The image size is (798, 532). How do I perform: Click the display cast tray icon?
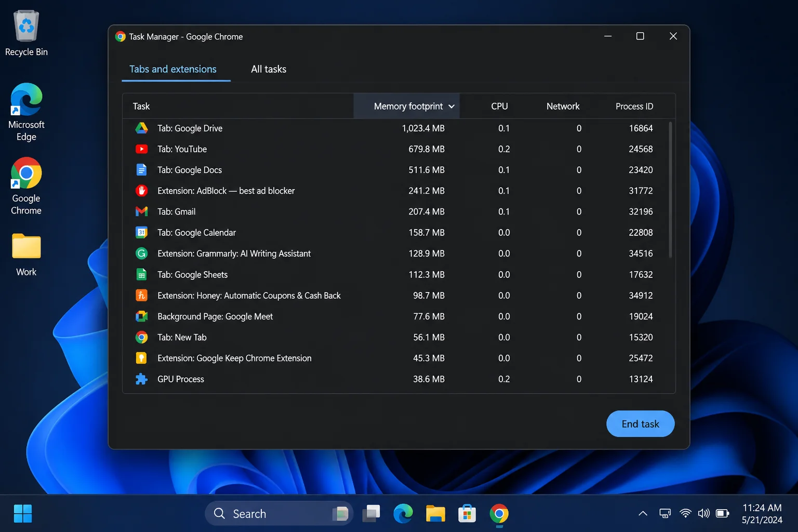tap(665, 513)
